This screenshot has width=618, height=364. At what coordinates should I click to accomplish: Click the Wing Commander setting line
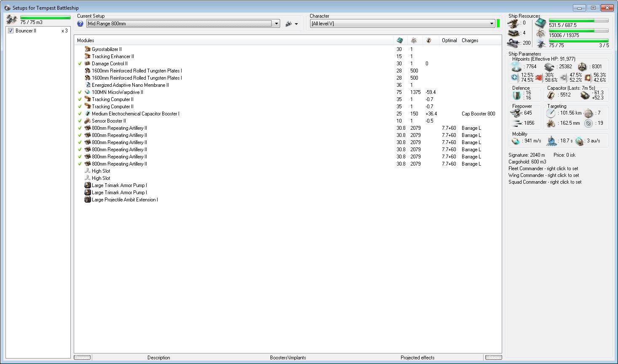click(544, 175)
